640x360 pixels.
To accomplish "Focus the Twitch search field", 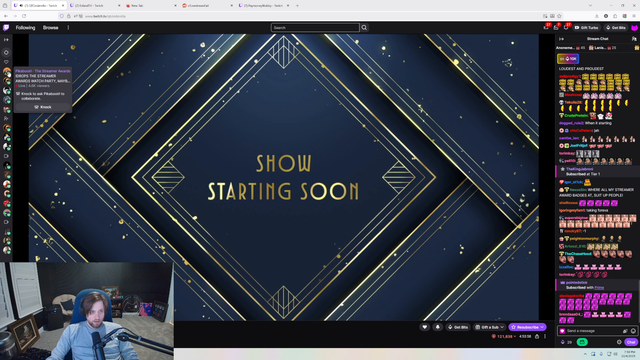I will pos(315,28).
